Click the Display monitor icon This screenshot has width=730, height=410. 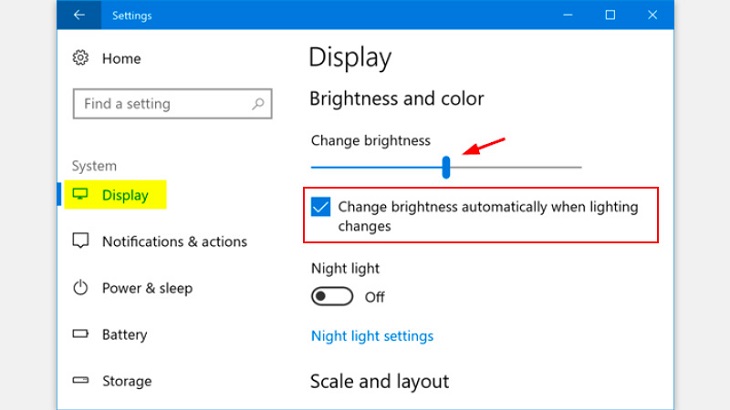[x=81, y=195]
